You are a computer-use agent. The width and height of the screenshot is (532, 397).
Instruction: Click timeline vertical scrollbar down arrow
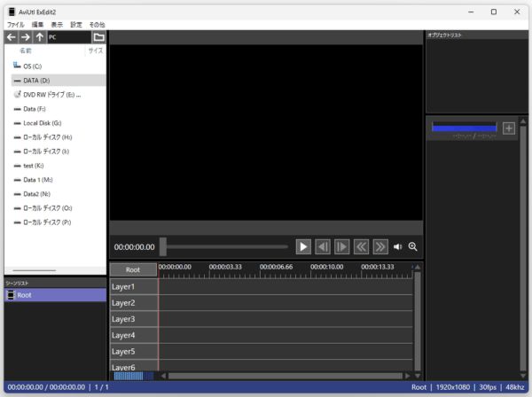[x=418, y=376]
